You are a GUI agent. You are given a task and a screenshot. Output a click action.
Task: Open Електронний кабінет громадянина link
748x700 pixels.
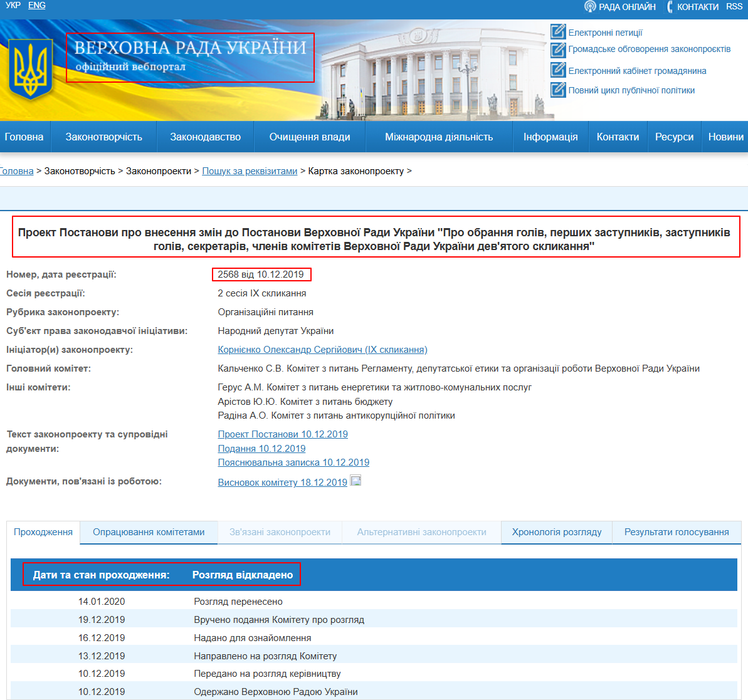[x=637, y=71]
